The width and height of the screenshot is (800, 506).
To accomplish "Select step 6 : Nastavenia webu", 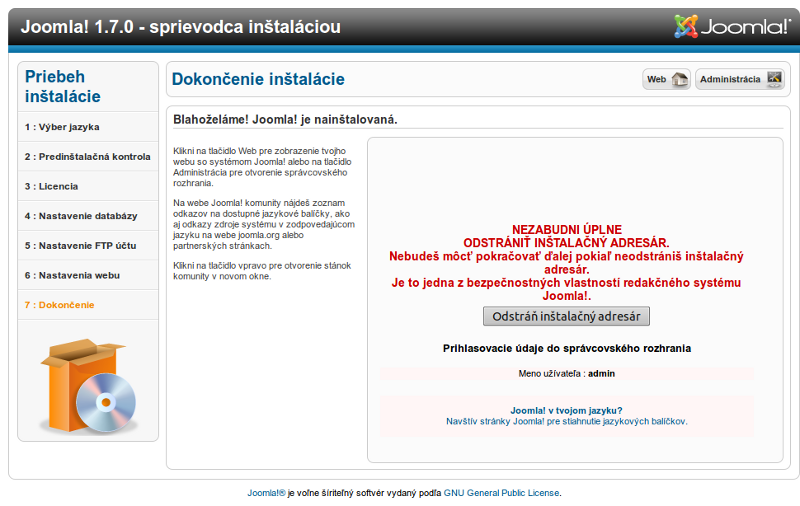I will (88, 275).
